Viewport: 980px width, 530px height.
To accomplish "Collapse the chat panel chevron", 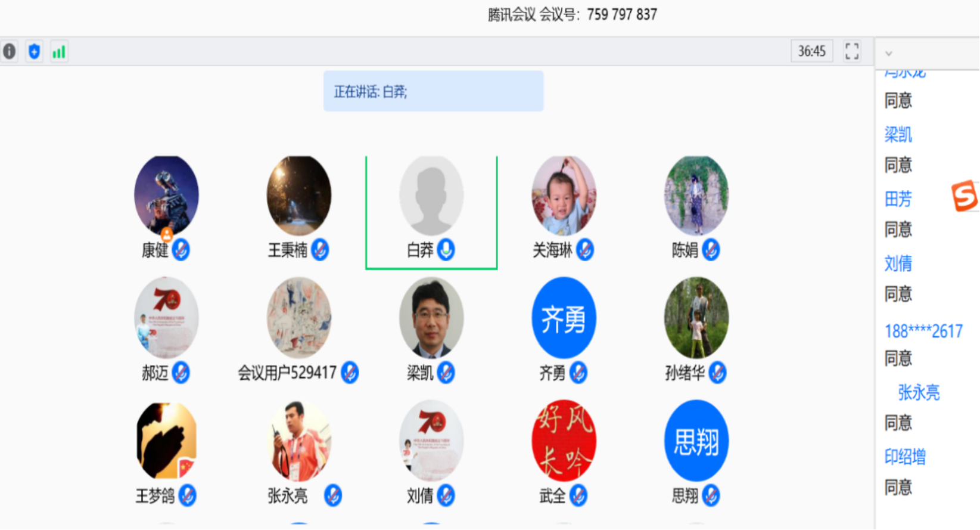I will tap(889, 54).
